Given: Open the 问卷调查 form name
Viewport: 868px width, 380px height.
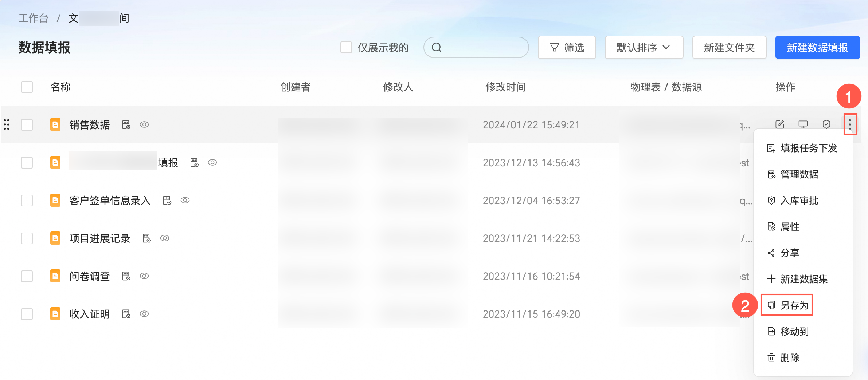Looking at the screenshot, I should [x=90, y=276].
